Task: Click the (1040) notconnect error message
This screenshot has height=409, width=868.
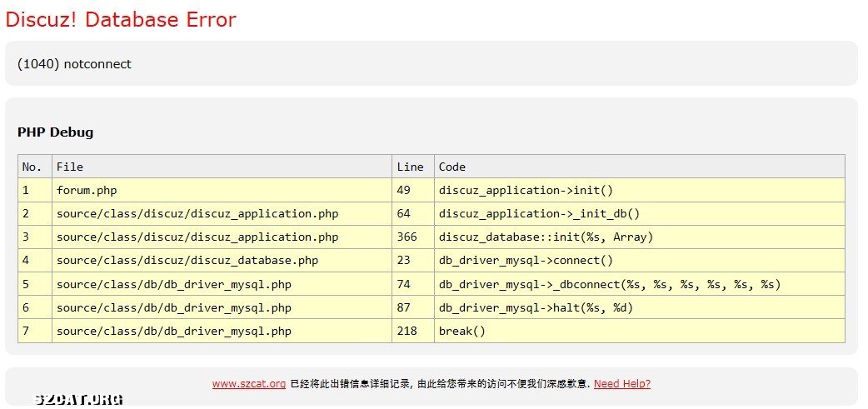Action: (x=75, y=63)
